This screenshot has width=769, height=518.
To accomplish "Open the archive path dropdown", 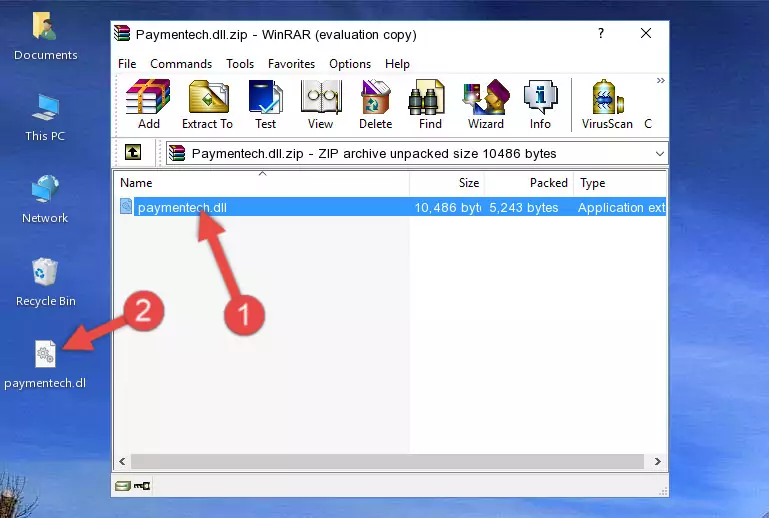I will pos(660,154).
